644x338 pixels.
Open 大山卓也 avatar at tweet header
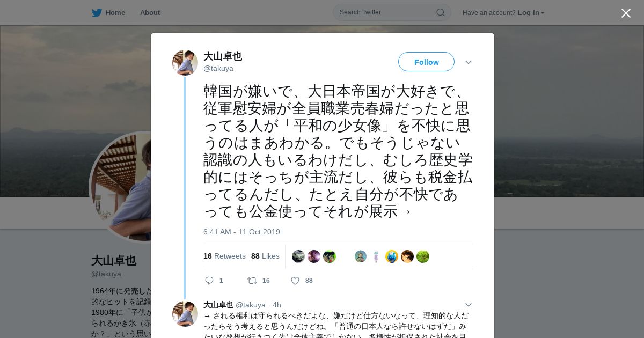185,63
